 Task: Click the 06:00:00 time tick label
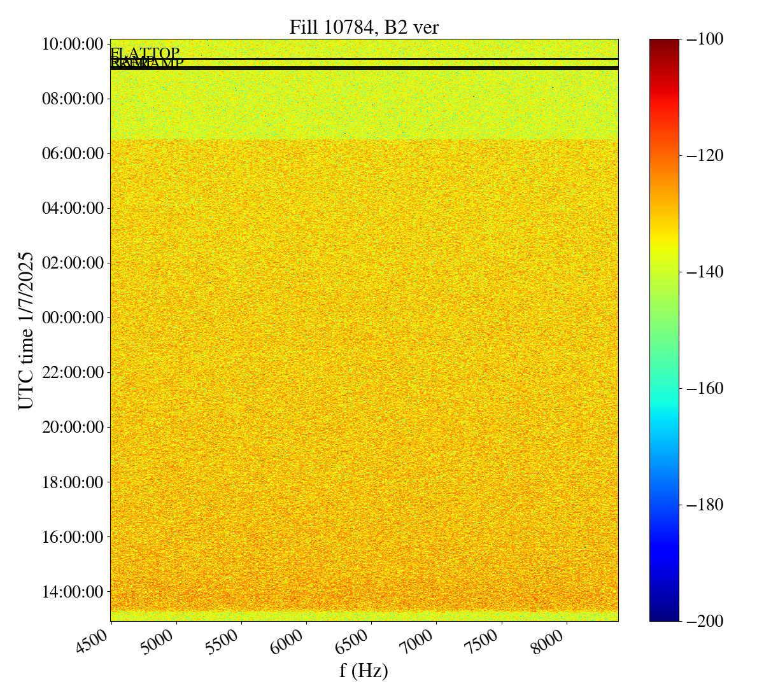click(73, 153)
